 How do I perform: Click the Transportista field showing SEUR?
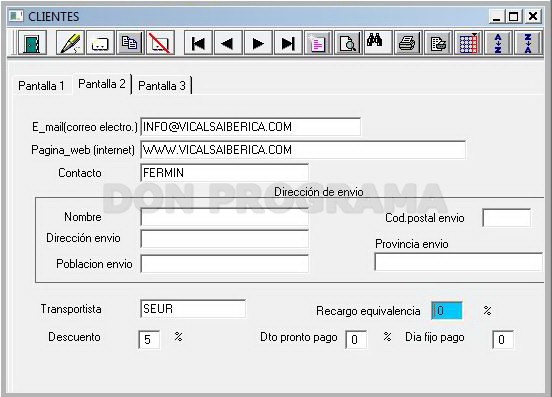coord(193,309)
